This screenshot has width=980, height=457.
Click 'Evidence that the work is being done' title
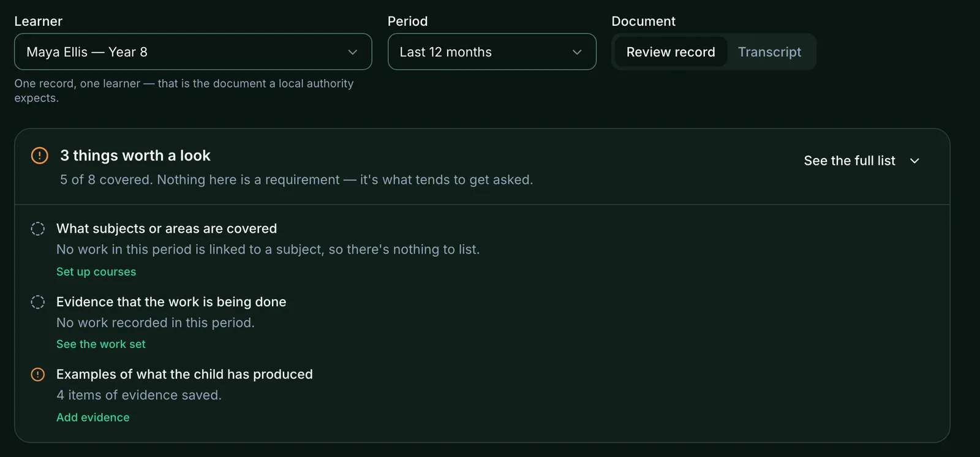pyautogui.click(x=171, y=302)
